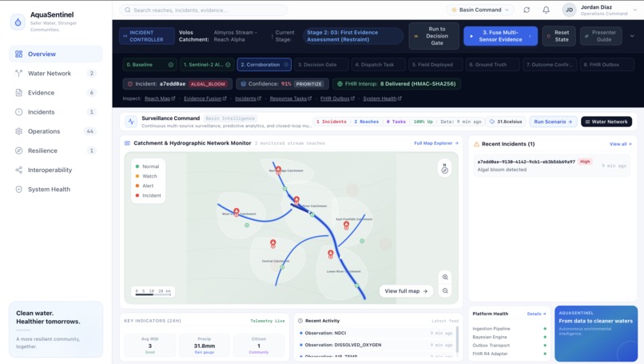
Task: Click the Confidence 91% PRIORITIZE chip
Action: [x=282, y=84]
